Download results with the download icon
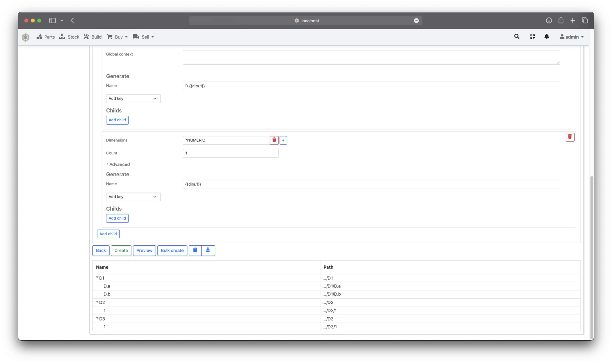The height and width of the screenshot is (364, 612). (x=208, y=250)
